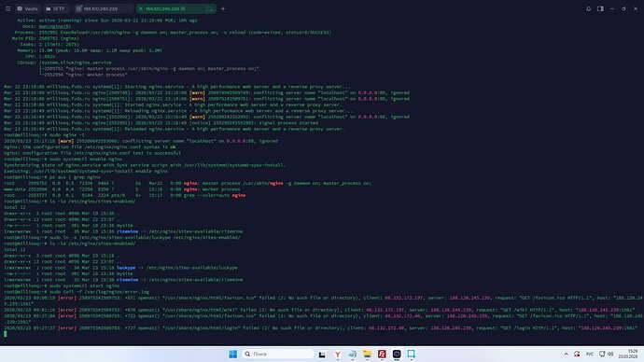Open the Windows Start menu
Screen dimensions: 644x362
(x=232, y=354)
